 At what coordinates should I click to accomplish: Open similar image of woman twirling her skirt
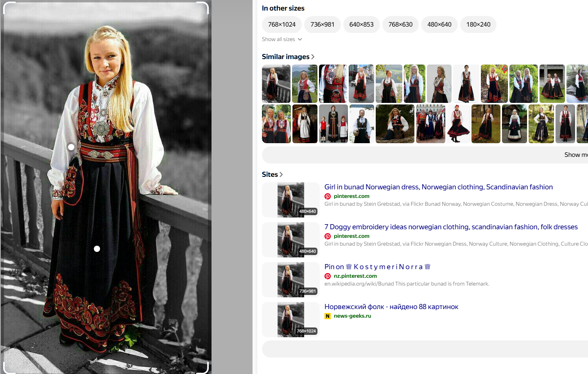(x=458, y=124)
